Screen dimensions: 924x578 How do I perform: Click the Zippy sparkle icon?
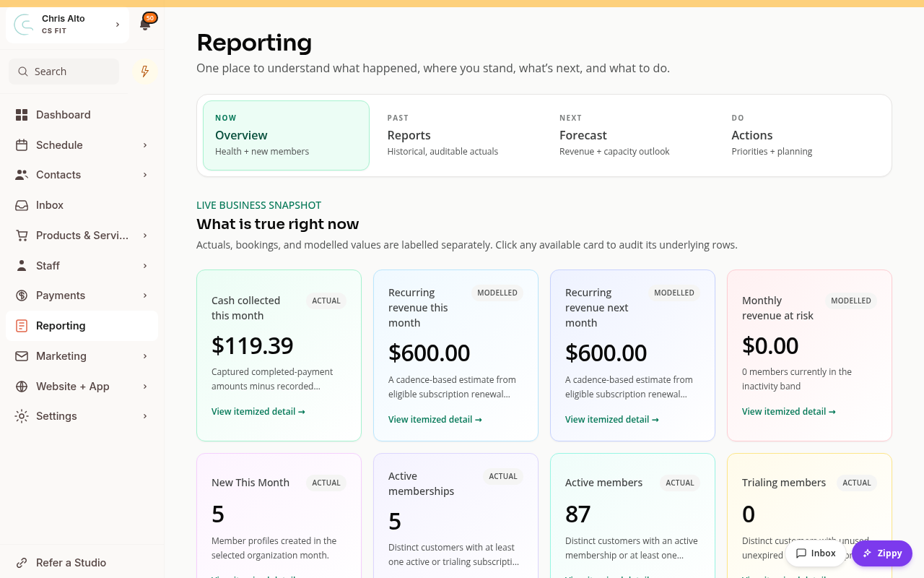point(867,553)
